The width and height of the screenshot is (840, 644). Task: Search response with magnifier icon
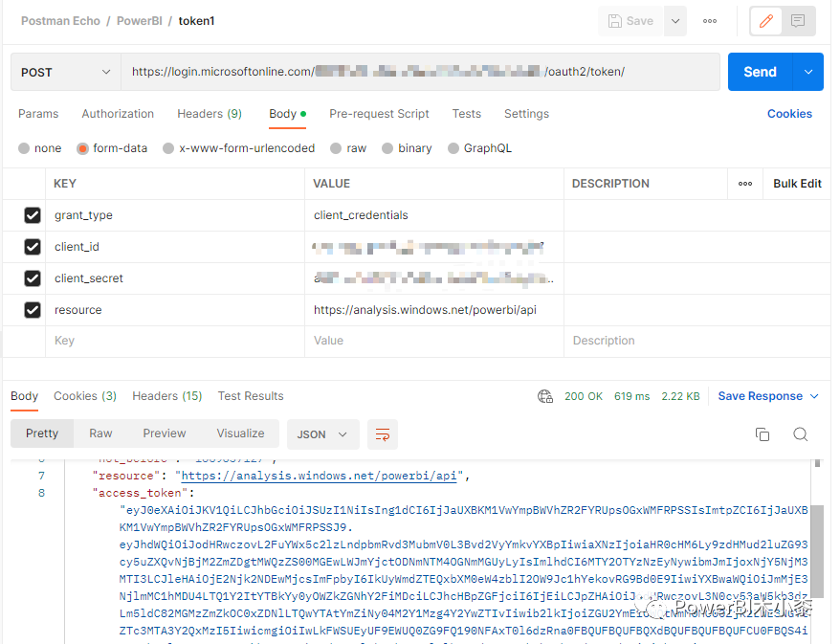click(x=801, y=434)
